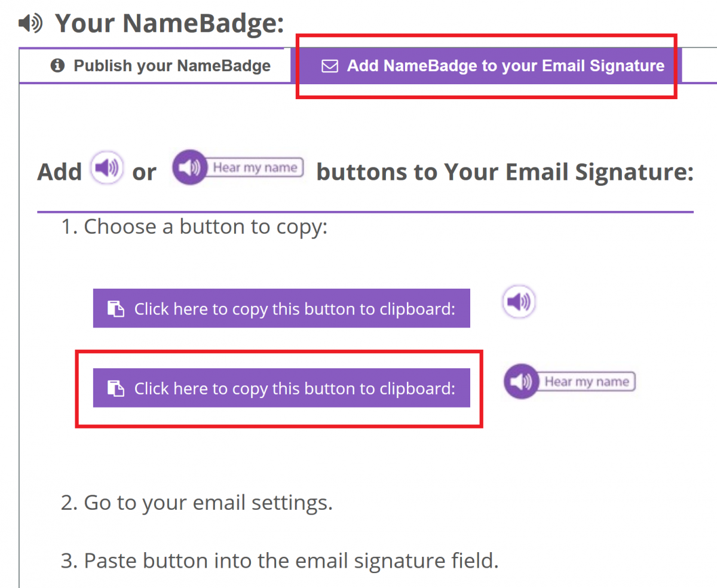Click the info icon on the Publish tab

click(x=57, y=66)
